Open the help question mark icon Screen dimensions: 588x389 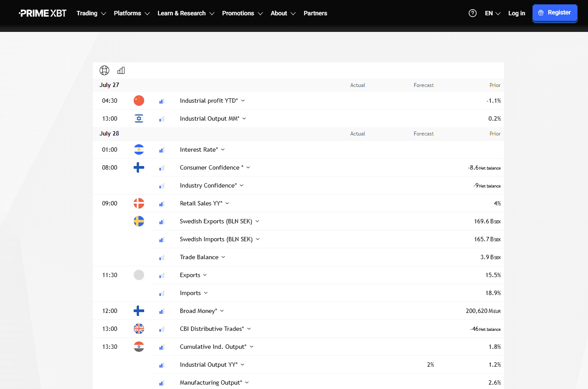[473, 13]
